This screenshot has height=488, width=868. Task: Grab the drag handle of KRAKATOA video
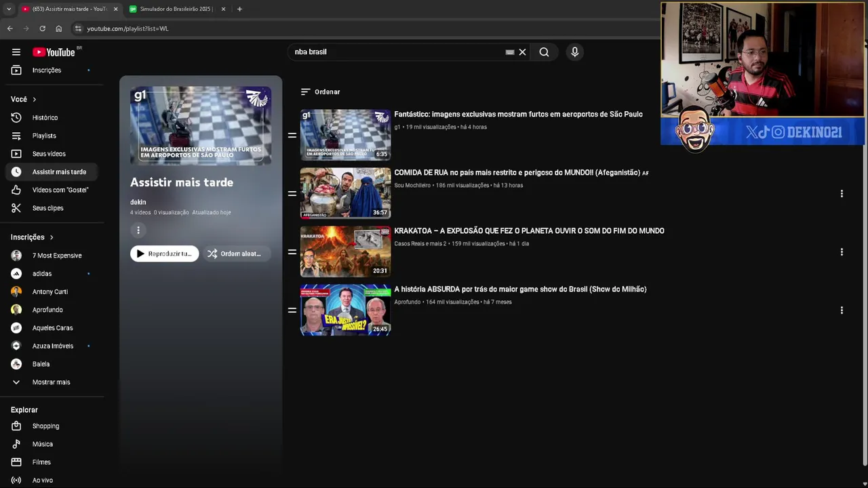click(x=292, y=251)
